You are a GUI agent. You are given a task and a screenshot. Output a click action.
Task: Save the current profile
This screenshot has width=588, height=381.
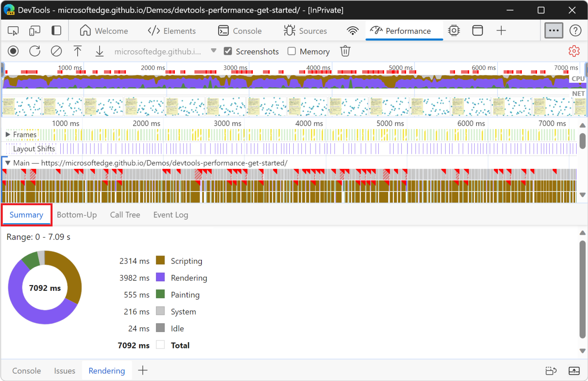tap(99, 51)
